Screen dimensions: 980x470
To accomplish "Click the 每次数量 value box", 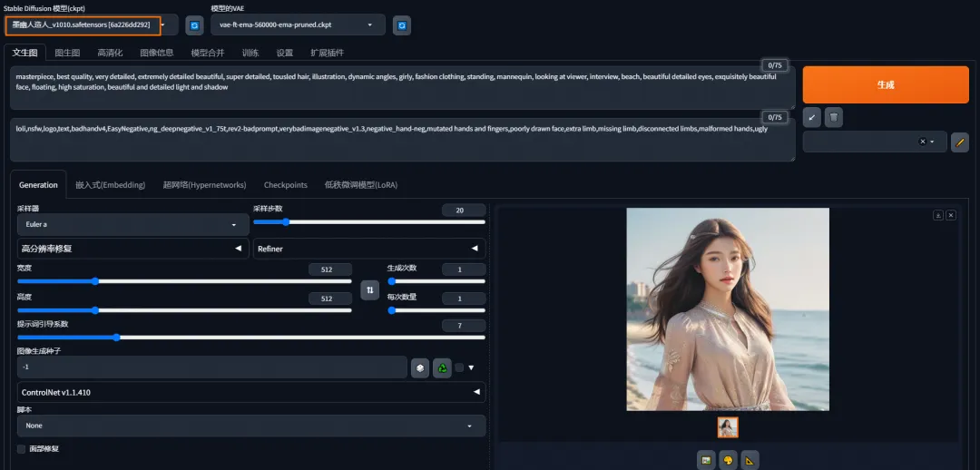I will coord(463,299).
